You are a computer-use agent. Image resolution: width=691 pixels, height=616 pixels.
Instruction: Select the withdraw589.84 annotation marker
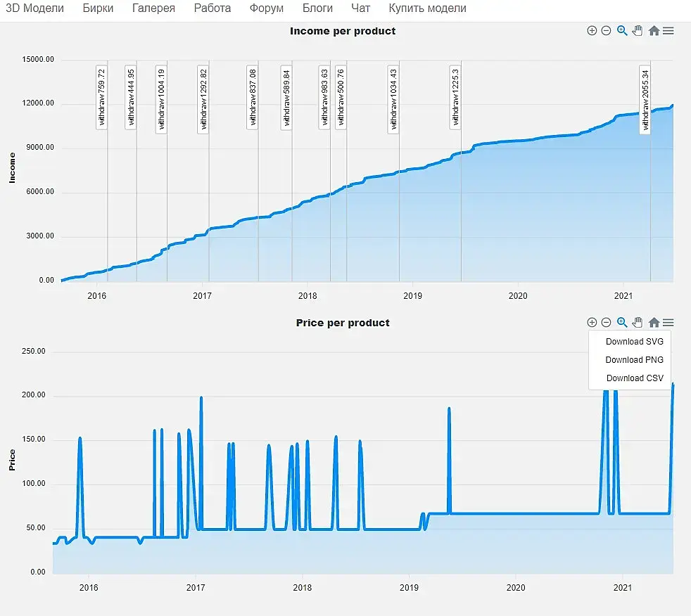286,97
